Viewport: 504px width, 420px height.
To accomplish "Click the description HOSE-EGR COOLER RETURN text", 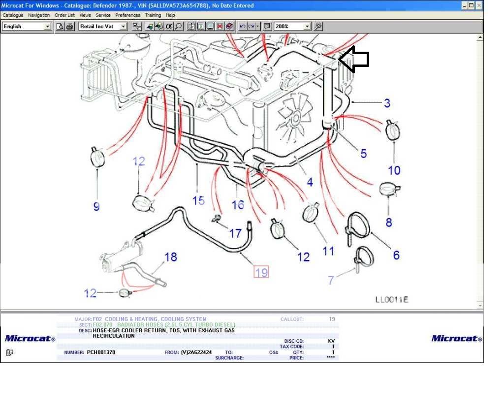I will (163, 333).
